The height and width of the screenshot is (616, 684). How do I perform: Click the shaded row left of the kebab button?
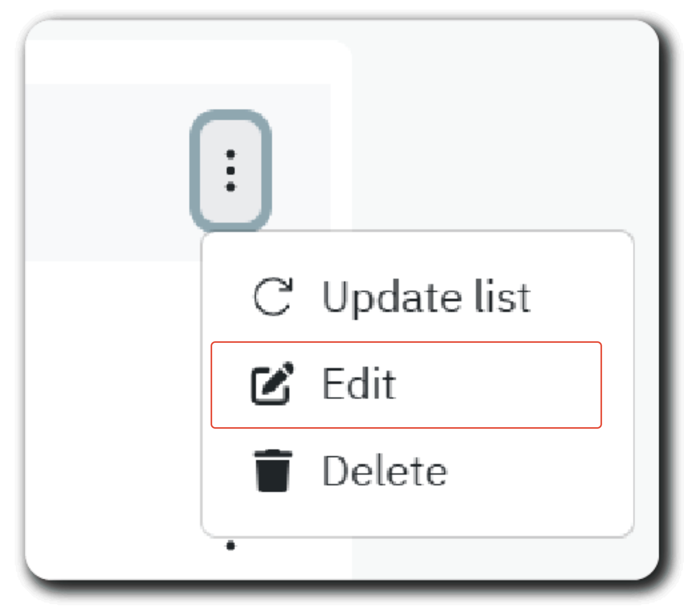107,172
